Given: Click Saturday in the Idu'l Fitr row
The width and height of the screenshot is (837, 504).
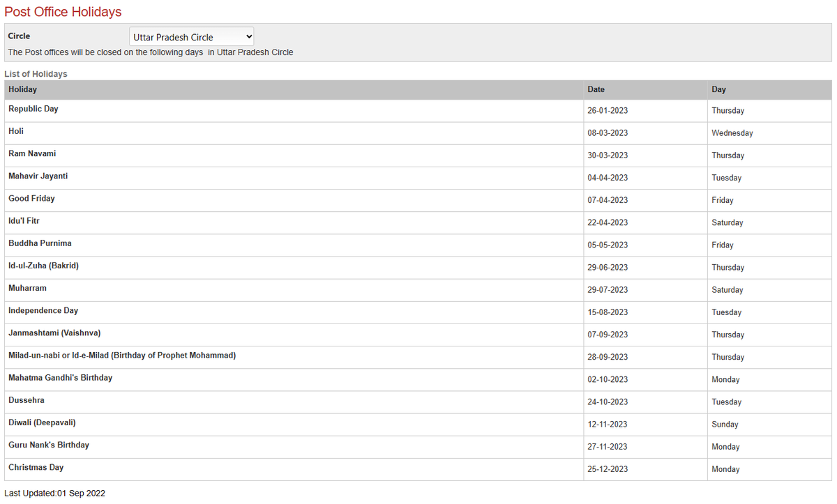Looking at the screenshot, I should click(x=727, y=222).
